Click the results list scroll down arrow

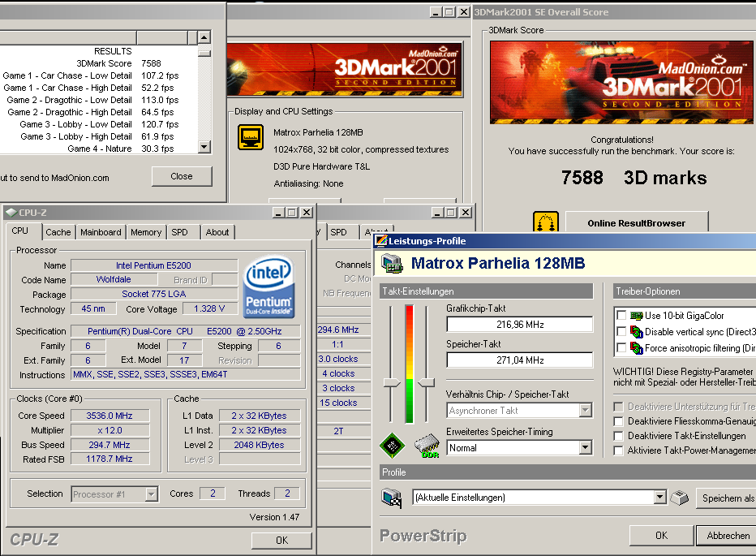[204, 147]
